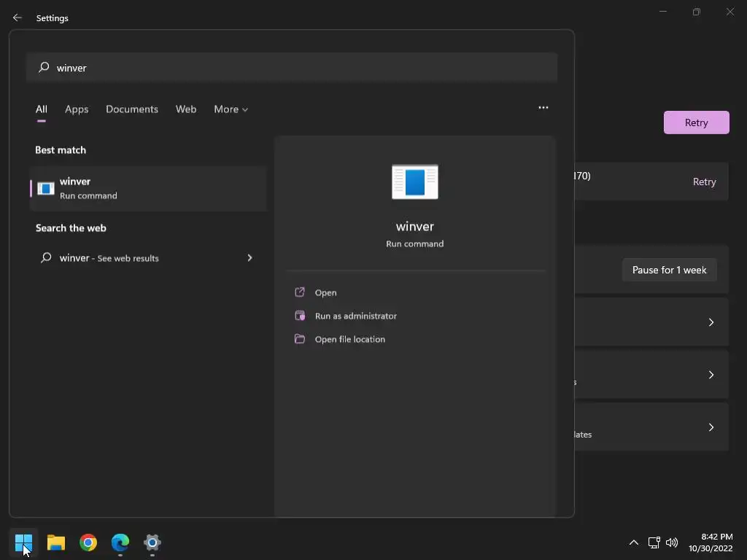Click Pause for 1 week button
Viewport: 747px width, 560px height.
(669, 270)
